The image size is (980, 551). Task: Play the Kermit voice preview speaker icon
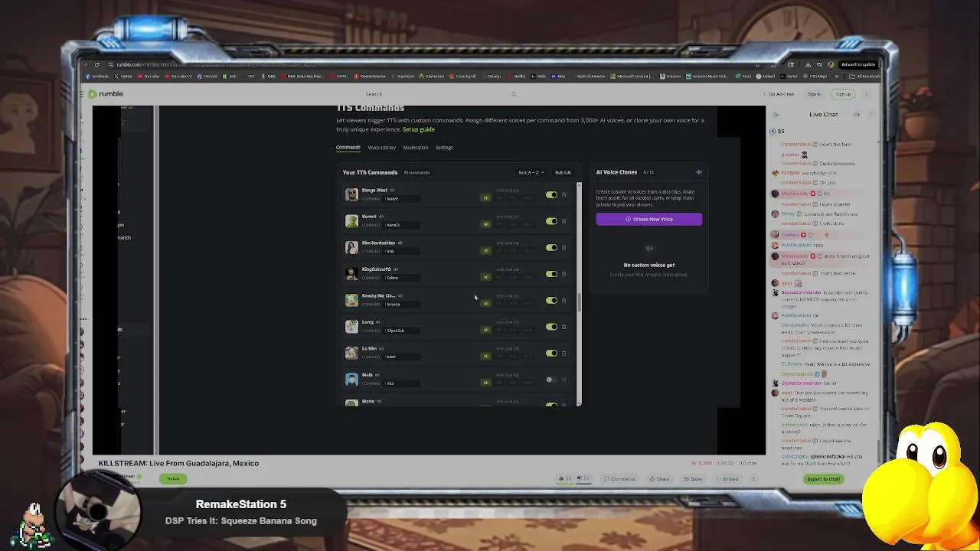pyautogui.click(x=381, y=217)
